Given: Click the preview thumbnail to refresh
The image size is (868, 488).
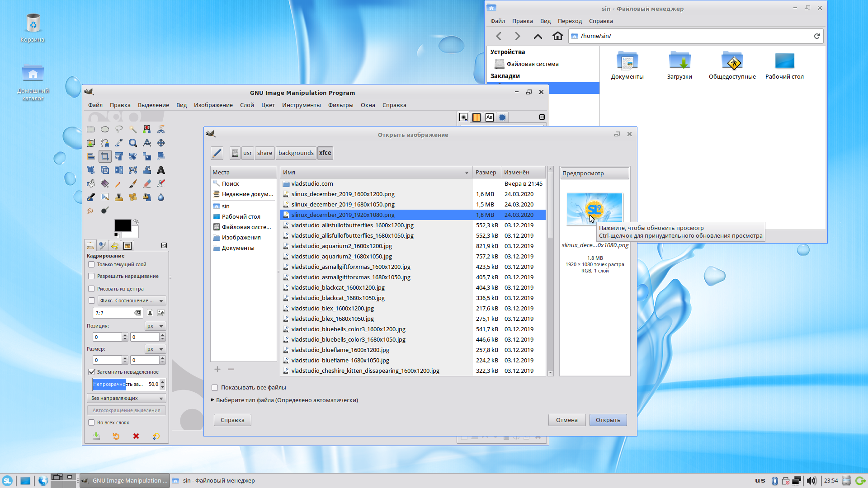Looking at the screenshot, I should (x=594, y=209).
